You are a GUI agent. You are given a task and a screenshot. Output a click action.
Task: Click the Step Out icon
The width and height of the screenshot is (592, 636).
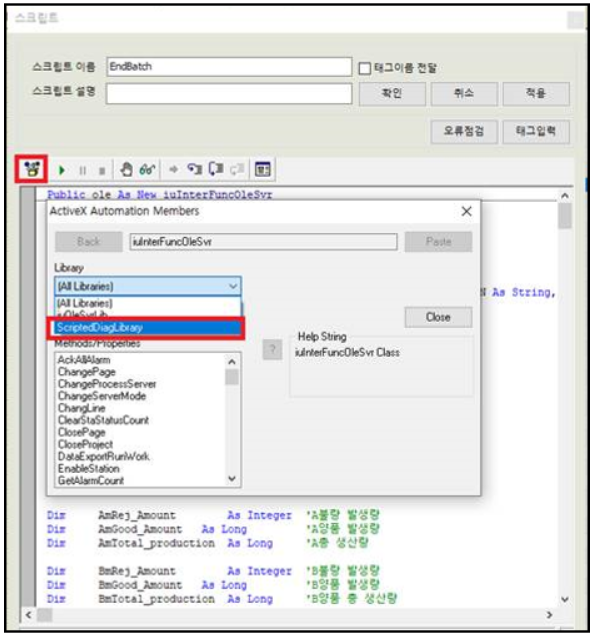pyautogui.click(x=237, y=169)
